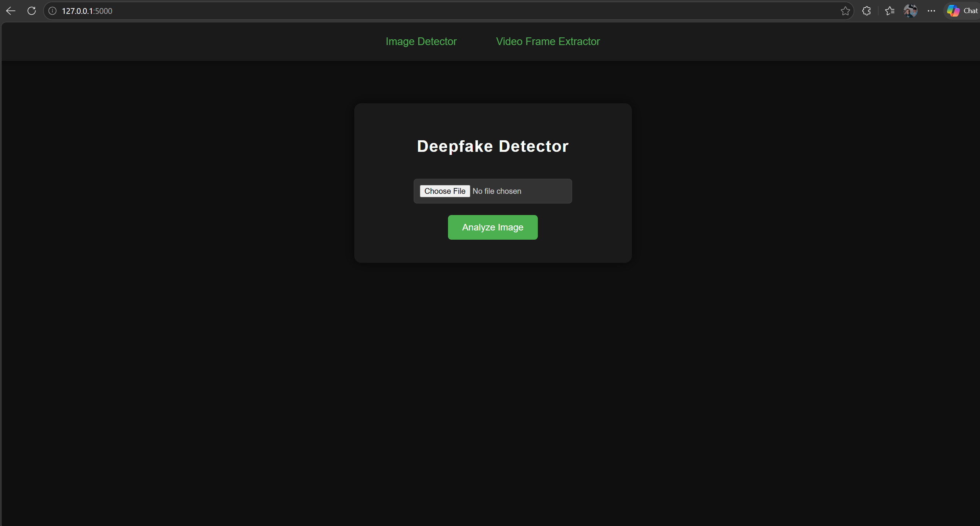Bookmark this page with the favorites star
980x526 pixels.
845,10
